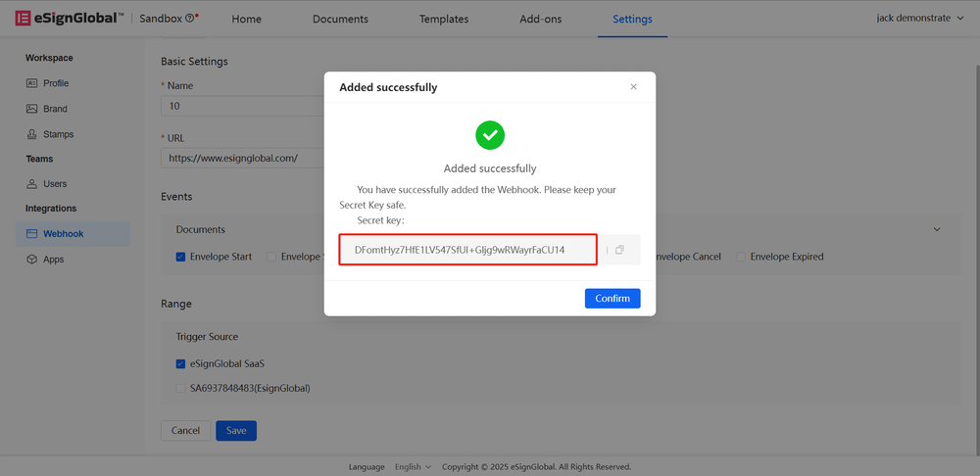This screenshot has height=476, width=980.
Task: Click the webhook URL input field
Action: click(x=245, y=157)
